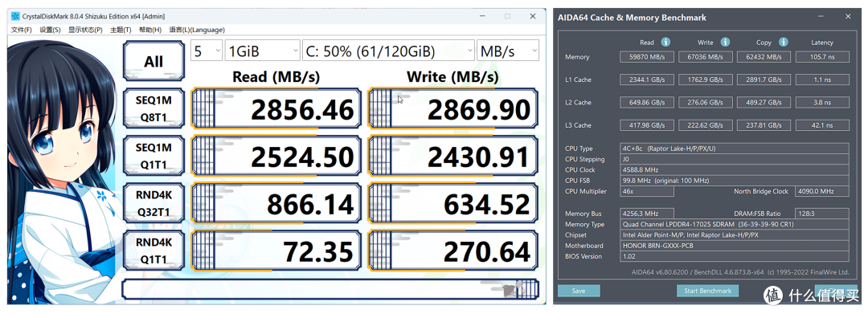Click L3 Cache latency value 42.1 ns

822,125
